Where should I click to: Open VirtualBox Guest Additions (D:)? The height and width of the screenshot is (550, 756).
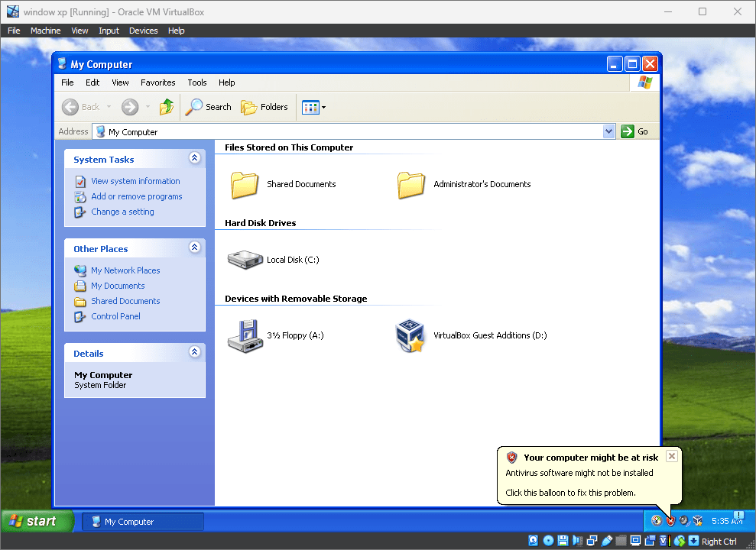[410, 335]
